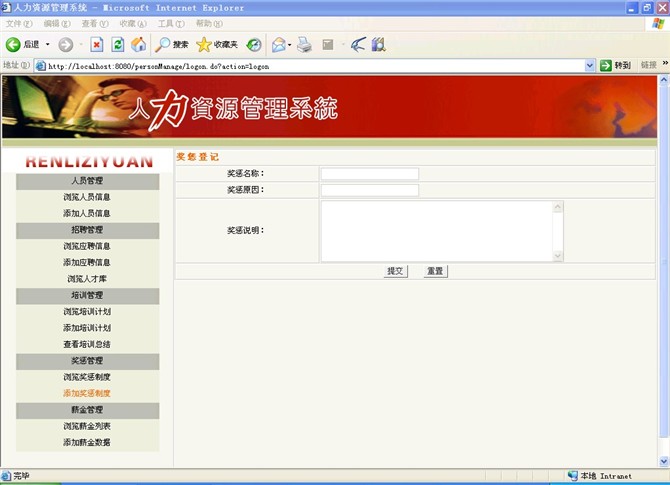Viewport: 670px width, 485px height.
Task: Click the status bar page icon
Action: [x=6, y=476]
